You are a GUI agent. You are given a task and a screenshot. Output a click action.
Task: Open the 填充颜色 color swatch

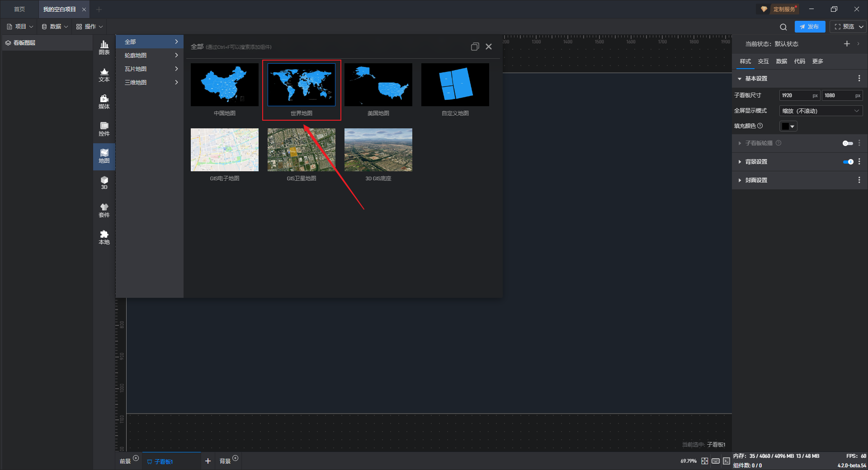click(x=788, y=127)
